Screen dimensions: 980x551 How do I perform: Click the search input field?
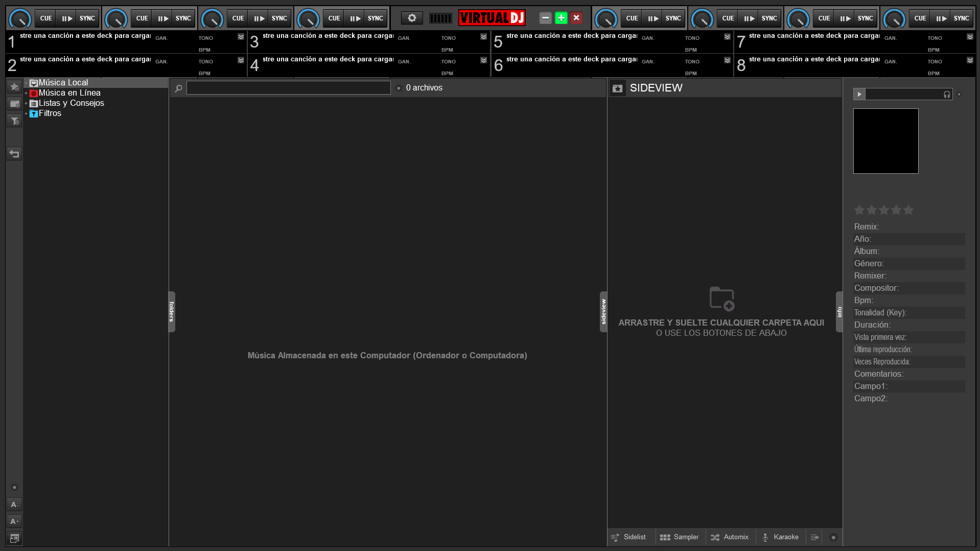click(x=289, y=88)
